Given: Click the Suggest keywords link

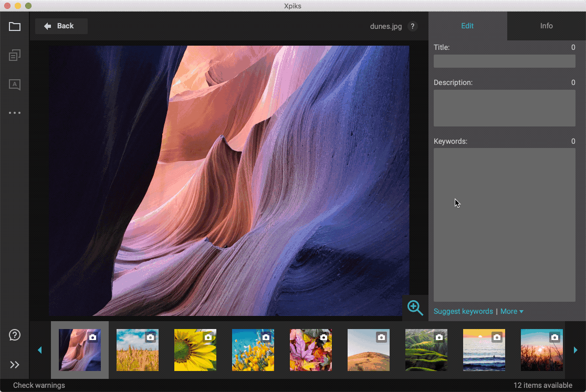Looking at the screenshot, I should tap(463, 311).
